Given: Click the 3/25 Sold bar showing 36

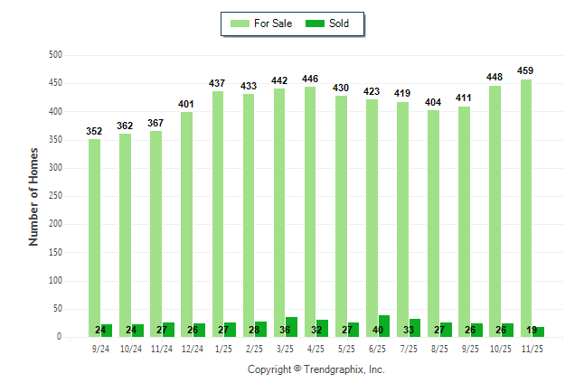Looking at the screenshot, I should 291,327.
